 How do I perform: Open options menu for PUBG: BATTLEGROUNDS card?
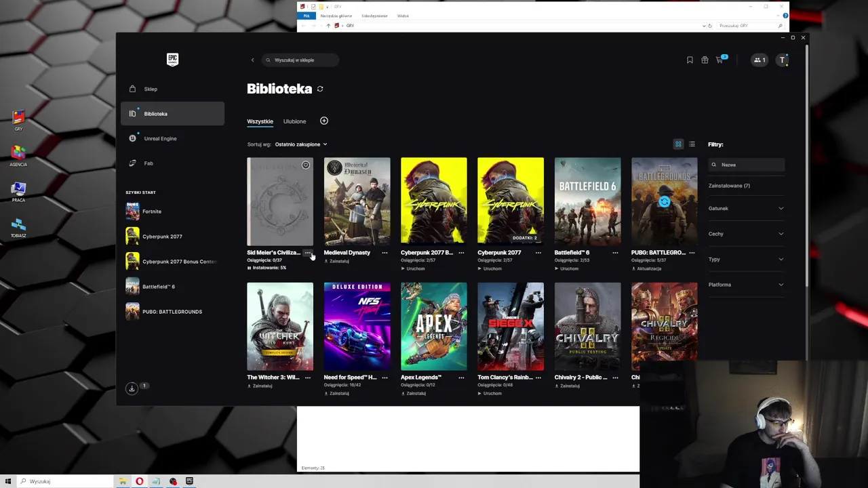692,253
